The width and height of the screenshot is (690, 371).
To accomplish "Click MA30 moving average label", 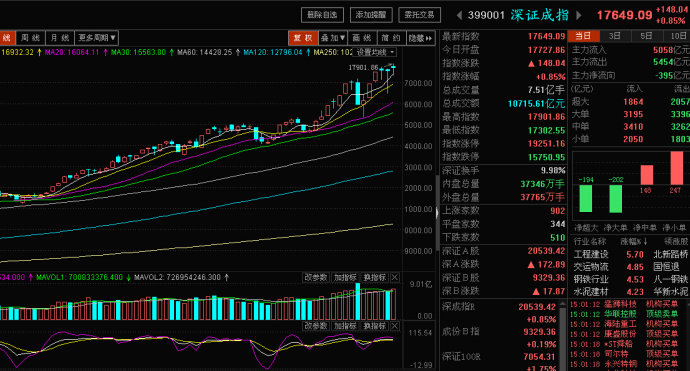I will pos(138,52).
